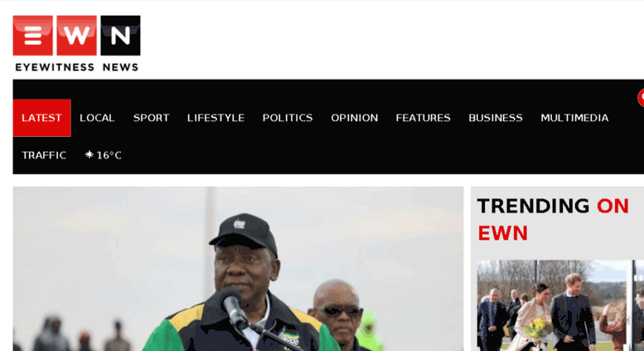Viewport: 644px width, 351px height.
Task: Open the main story photo of speaker at microphone
Action: [238, 269]
